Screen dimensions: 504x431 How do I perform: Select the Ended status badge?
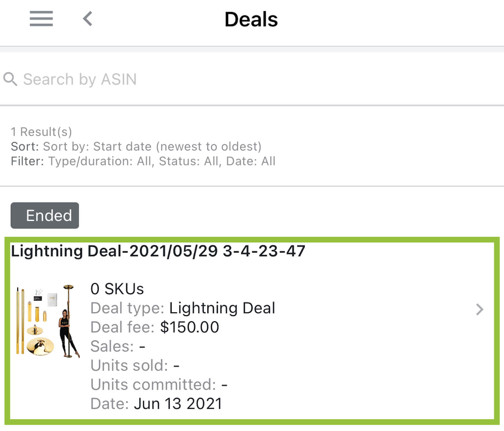tap(45, 215)
